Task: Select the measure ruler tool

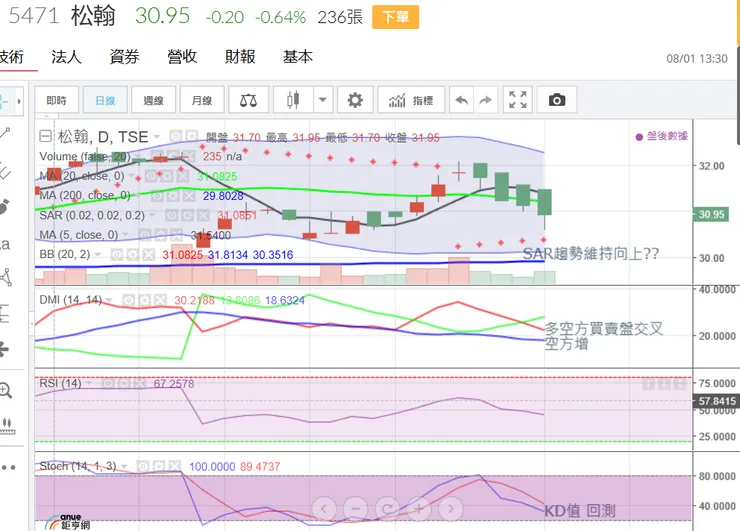Action: 7,425
